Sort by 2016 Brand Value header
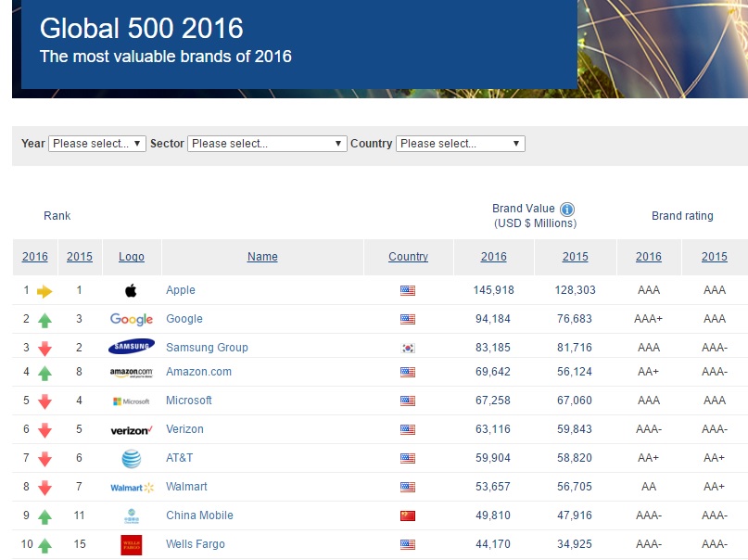Viewport: 748px width, 560px height. (x=494, y=257)
